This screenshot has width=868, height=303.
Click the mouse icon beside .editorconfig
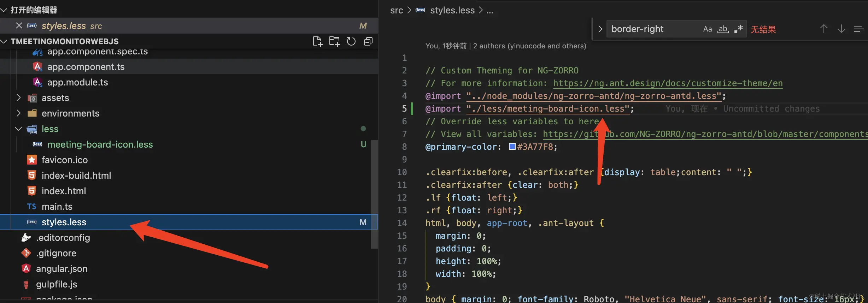point(26,237)
